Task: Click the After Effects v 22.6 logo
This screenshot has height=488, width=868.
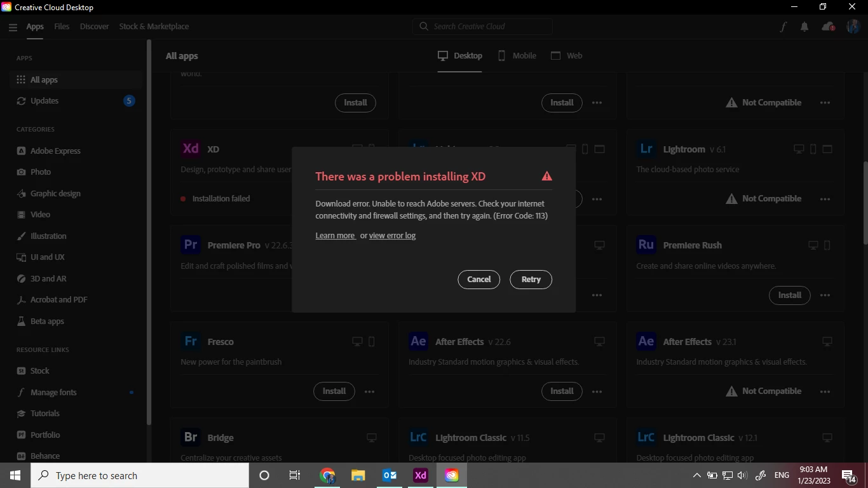Action: [x=419, y=341]
